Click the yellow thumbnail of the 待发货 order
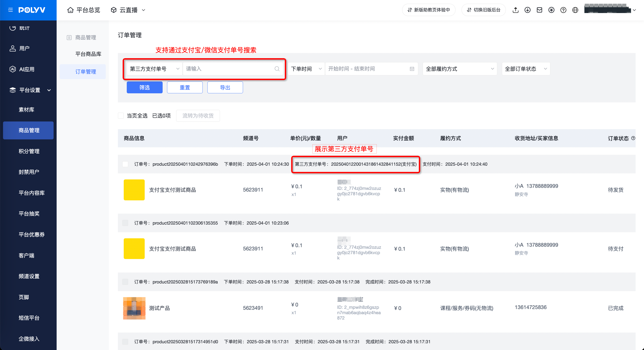This screenshot has width=644, height=350. 134,190
